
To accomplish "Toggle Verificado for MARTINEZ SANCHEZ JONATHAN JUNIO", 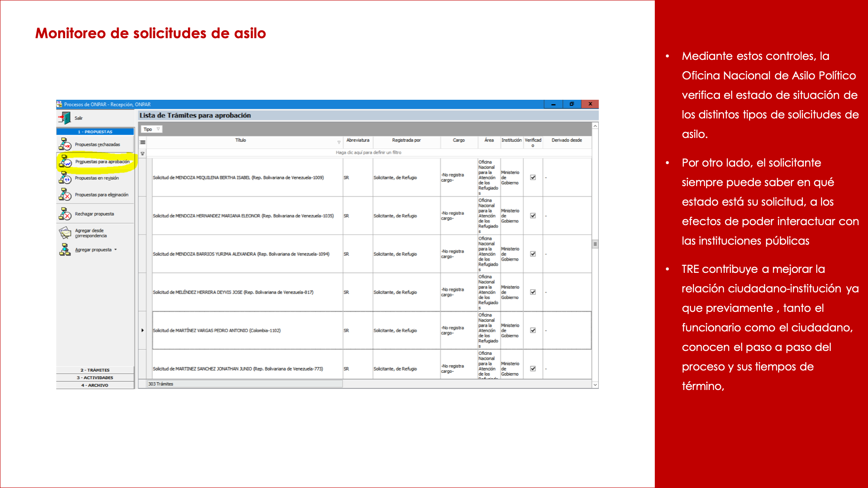I will click(x=533, y=369).
